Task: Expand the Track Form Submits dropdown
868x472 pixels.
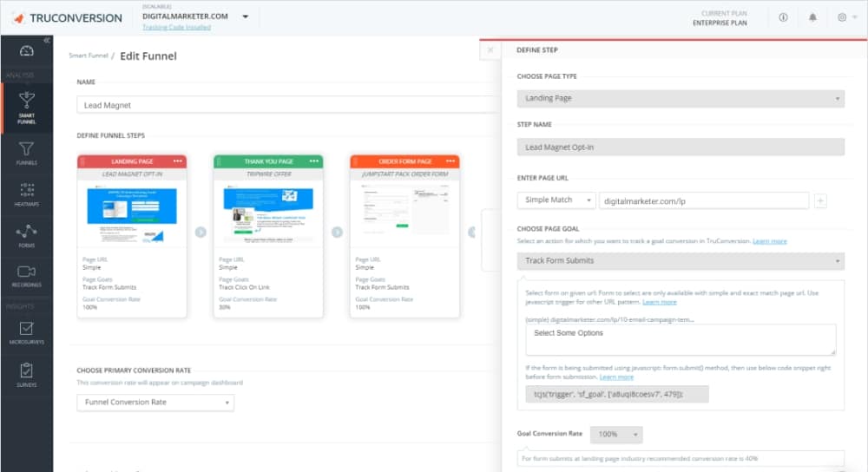Action: click(x=681, y=260)
